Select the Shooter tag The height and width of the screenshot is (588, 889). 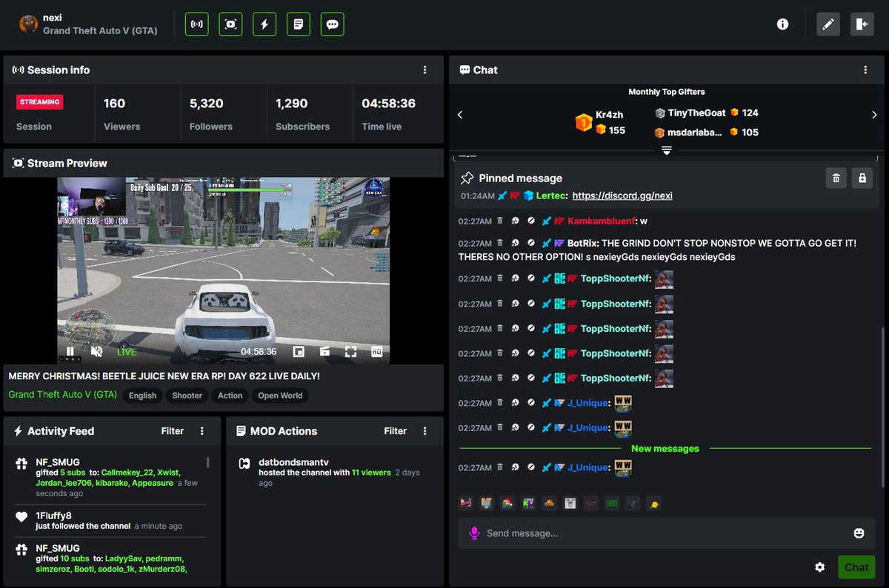(187, 395)
